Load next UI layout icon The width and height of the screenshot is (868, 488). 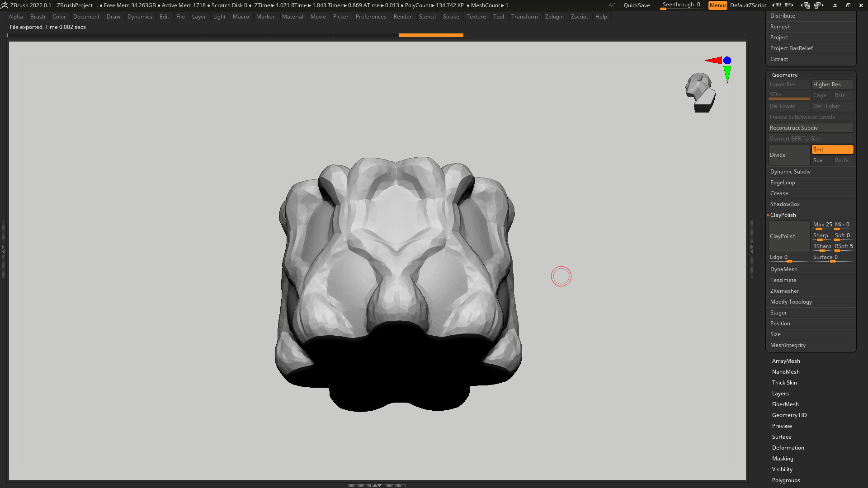819,5
